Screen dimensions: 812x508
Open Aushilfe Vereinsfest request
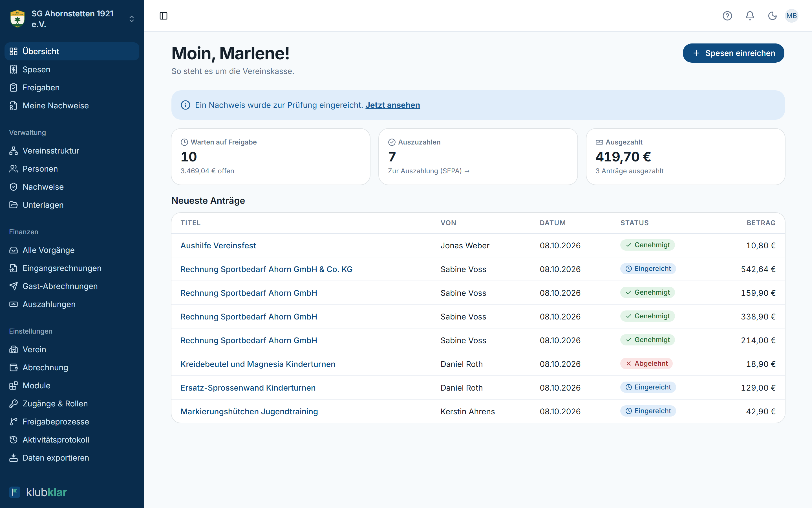pyautogui.click(x=218, y=246)
